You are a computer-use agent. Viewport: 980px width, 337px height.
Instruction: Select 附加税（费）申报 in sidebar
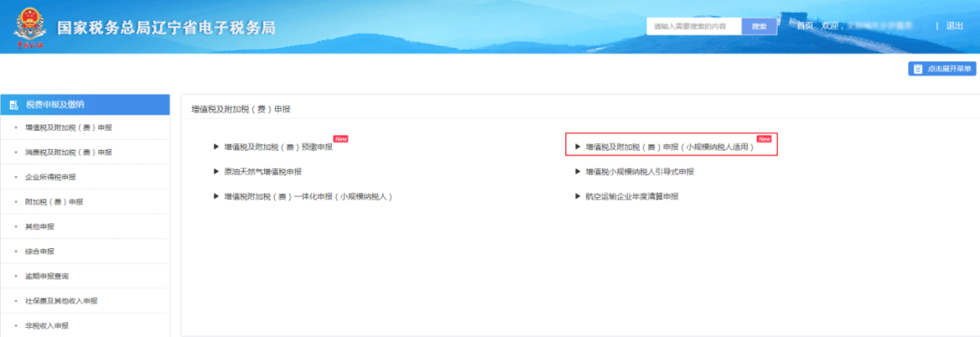pyautogui.click(x=54, y=202)
